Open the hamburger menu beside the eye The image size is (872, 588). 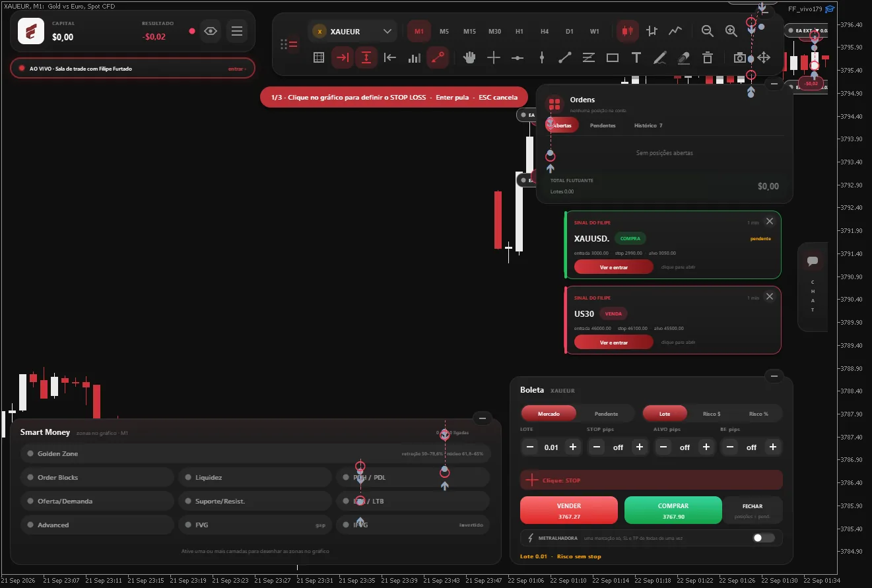[x=236, y=31]
